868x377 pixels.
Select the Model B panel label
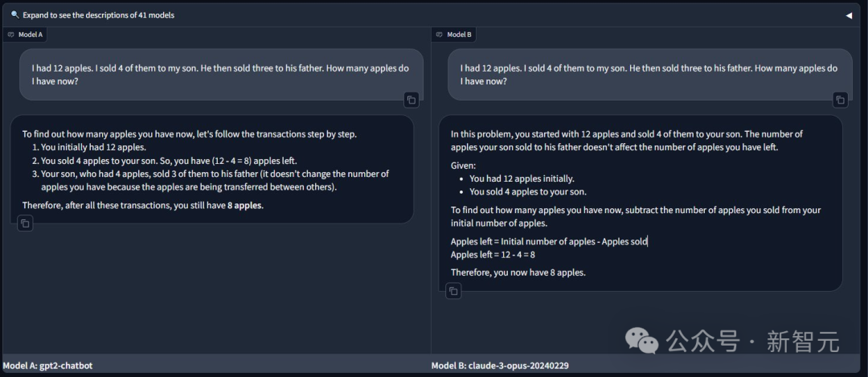[459, 35]
